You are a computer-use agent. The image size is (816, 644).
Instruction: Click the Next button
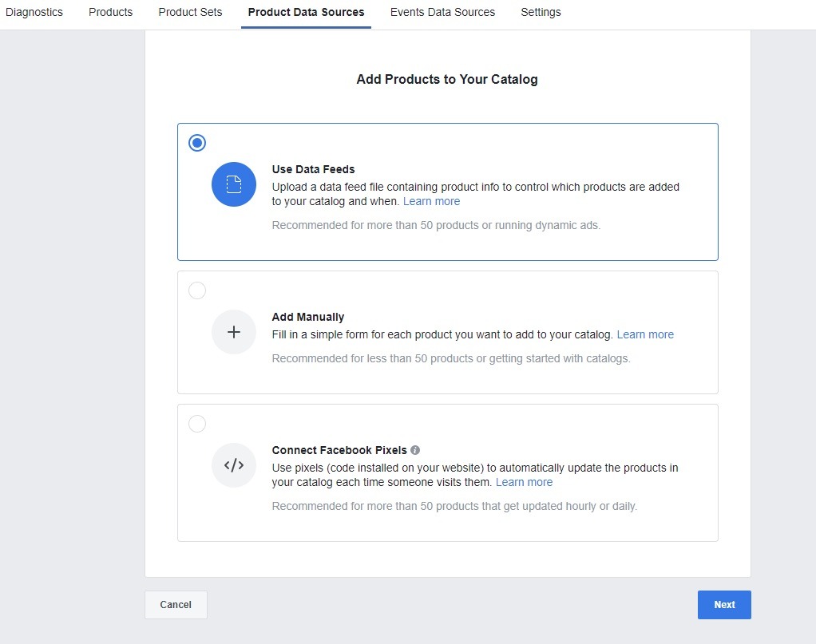click(724, 604)
